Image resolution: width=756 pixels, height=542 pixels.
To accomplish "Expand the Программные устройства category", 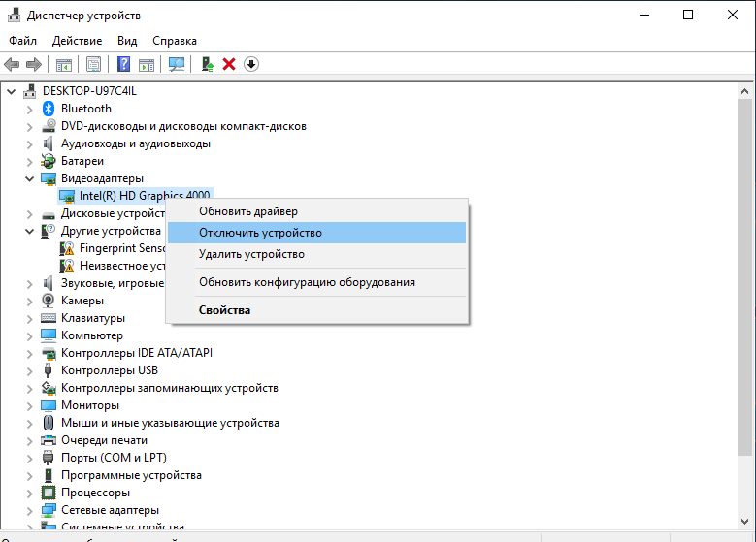I will (29, 475).
